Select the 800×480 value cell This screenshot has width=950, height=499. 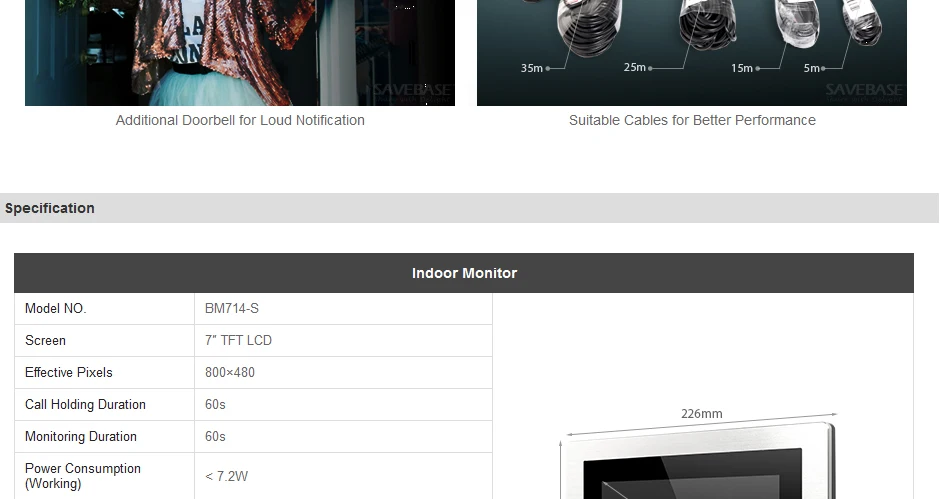point(344,372)
